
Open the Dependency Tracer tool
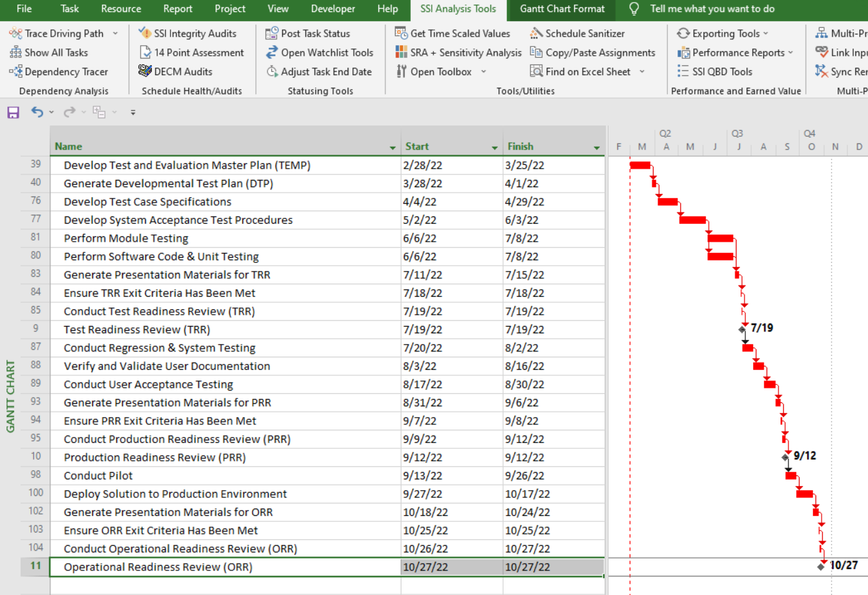click(58, 72)
